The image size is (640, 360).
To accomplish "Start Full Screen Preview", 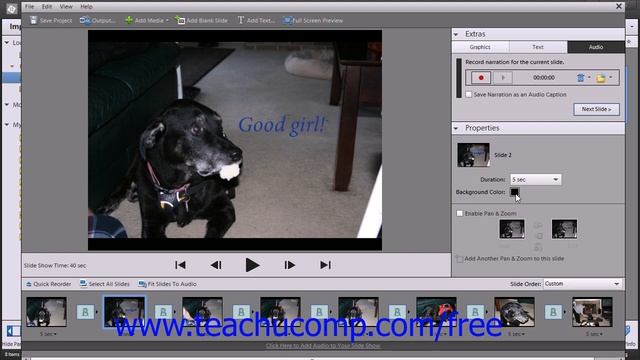I will (313, 20).
